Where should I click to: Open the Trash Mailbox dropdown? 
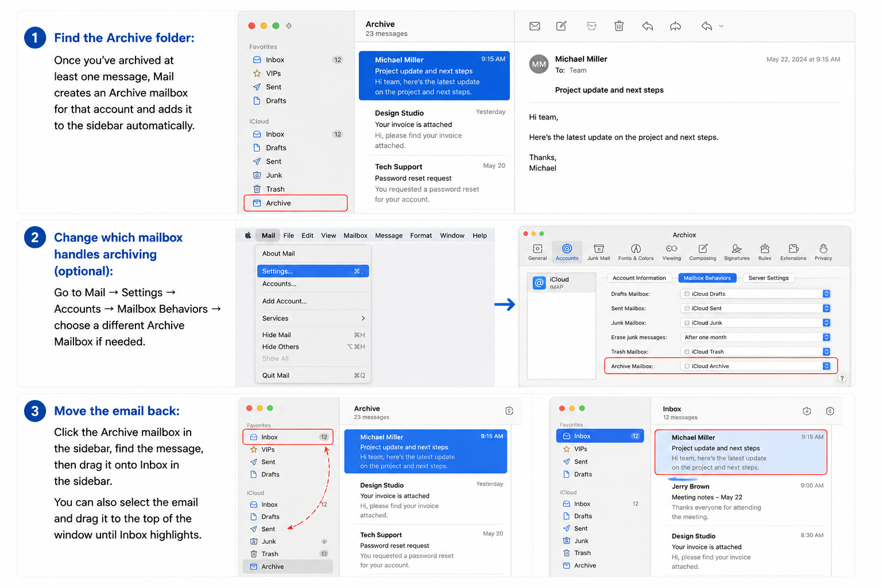point(755,351)
